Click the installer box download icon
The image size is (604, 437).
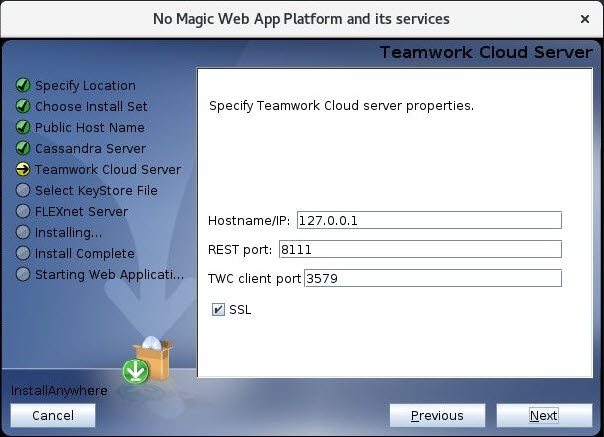click(x=148, y=360)
